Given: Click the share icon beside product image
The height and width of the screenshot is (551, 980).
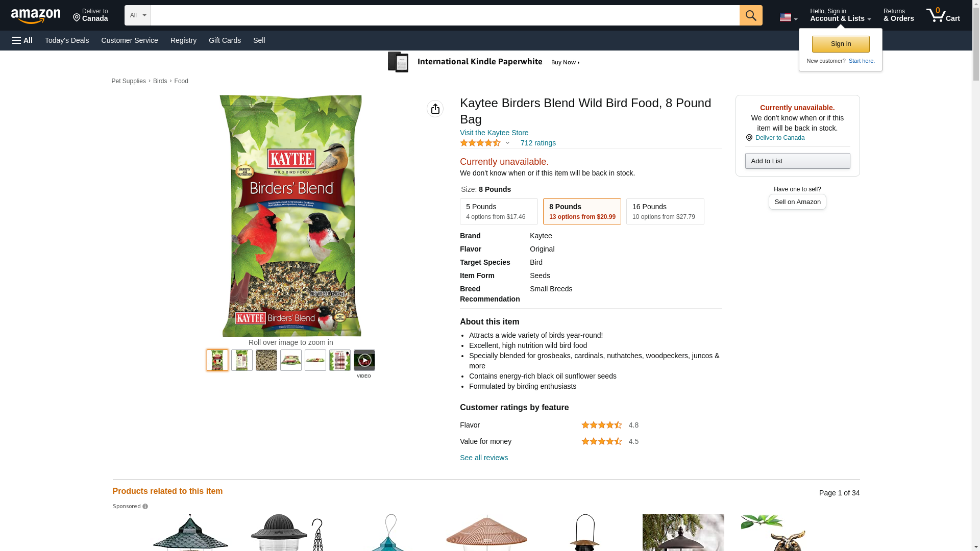Looking at the screenshot, I should coord(435,109).
